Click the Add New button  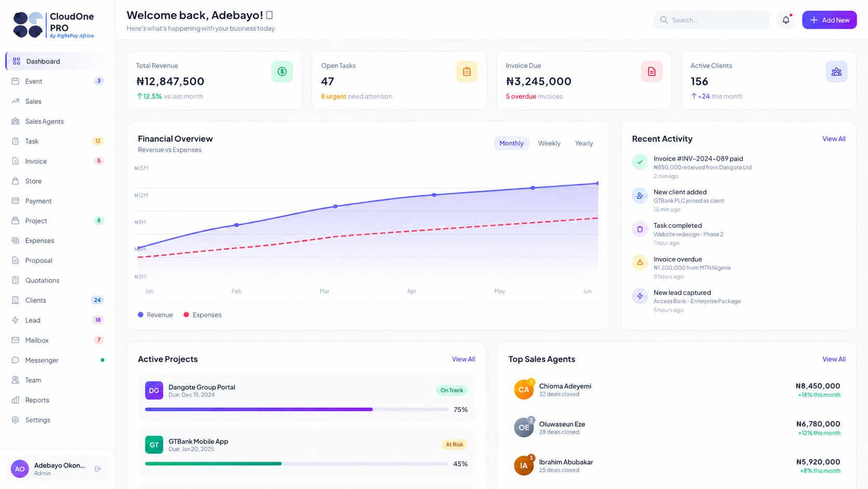point(829,20)
